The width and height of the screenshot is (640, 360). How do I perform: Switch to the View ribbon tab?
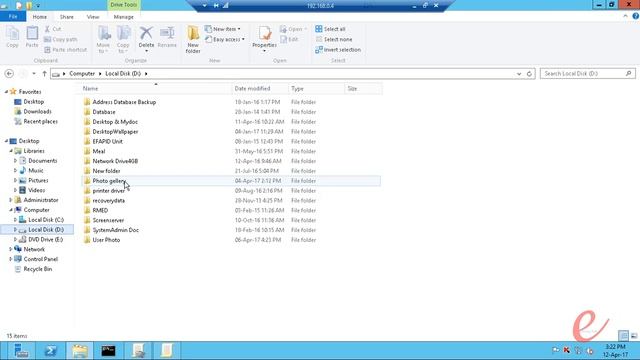[x=93, y=17]
